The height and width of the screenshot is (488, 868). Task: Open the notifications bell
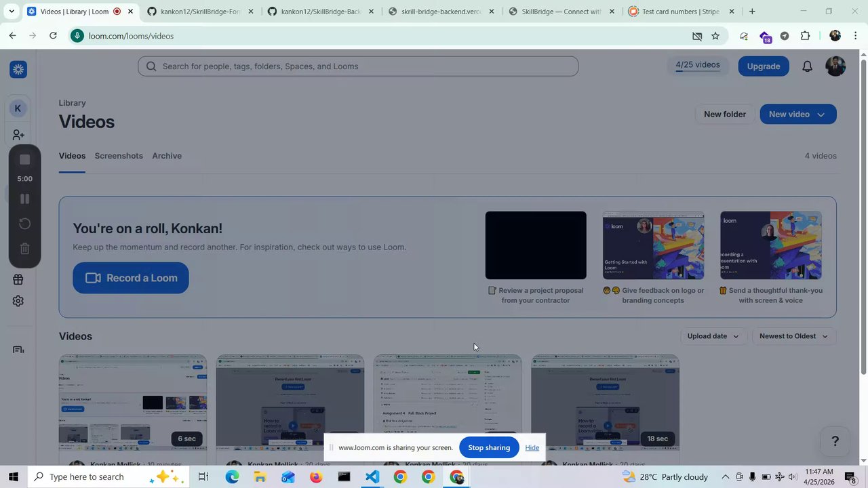click(807, 66)
